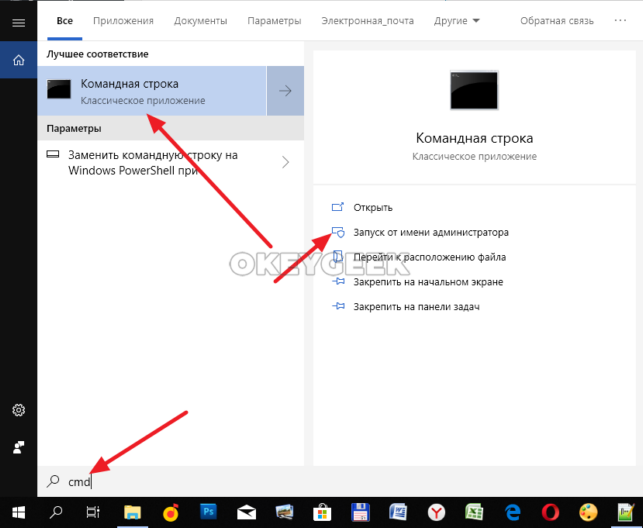
Task: Open Task View in taskbar
Action: [93, 512]
